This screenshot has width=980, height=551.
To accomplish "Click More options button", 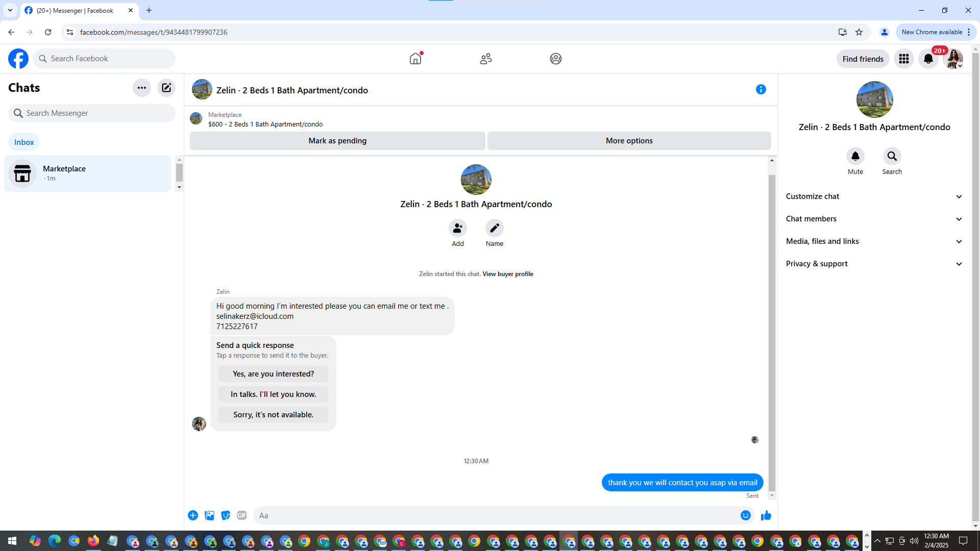I will 629,141.
